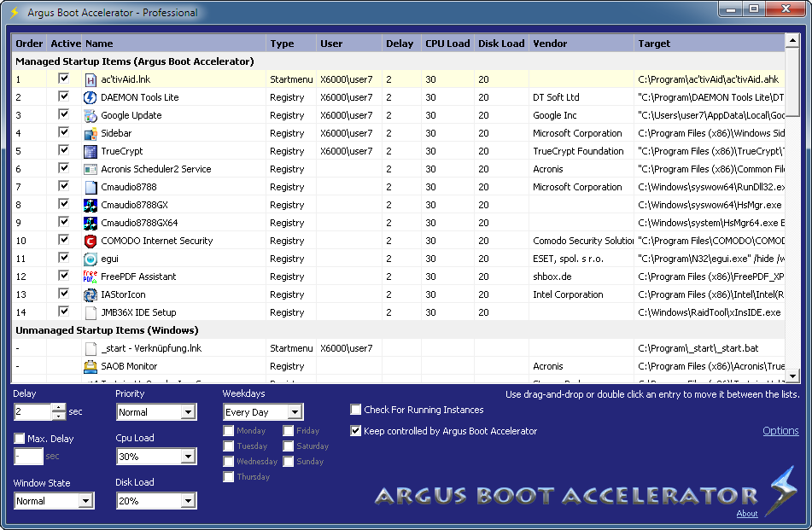This screenshot has height=530, width=812.
Task: Sort list by Disk Load column header
Action: [x=501, y=44]
